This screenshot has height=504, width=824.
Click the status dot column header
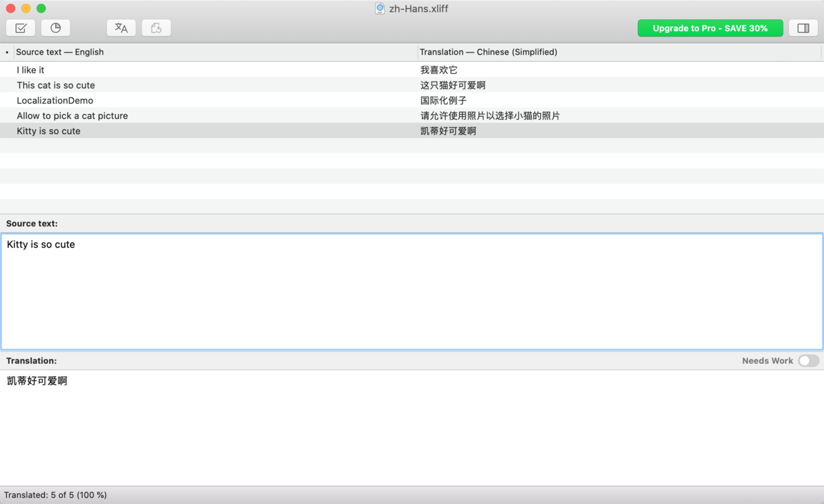click(7, 52)
